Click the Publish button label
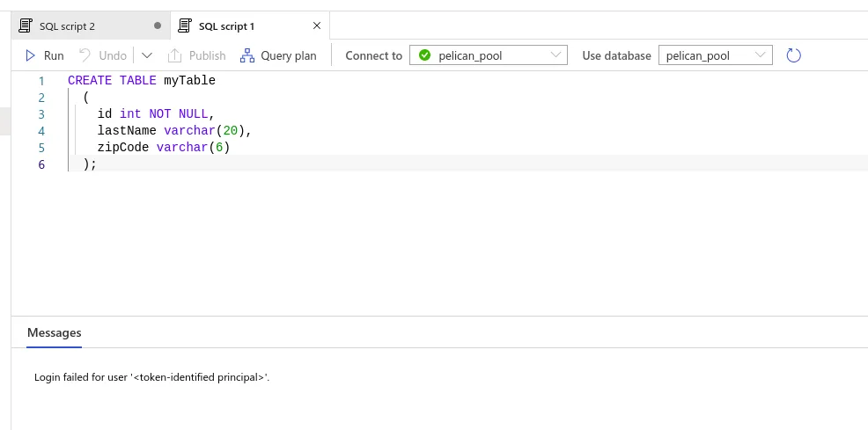Image resolution: width=868 pixels, height=430 pixels. (208, 55)
